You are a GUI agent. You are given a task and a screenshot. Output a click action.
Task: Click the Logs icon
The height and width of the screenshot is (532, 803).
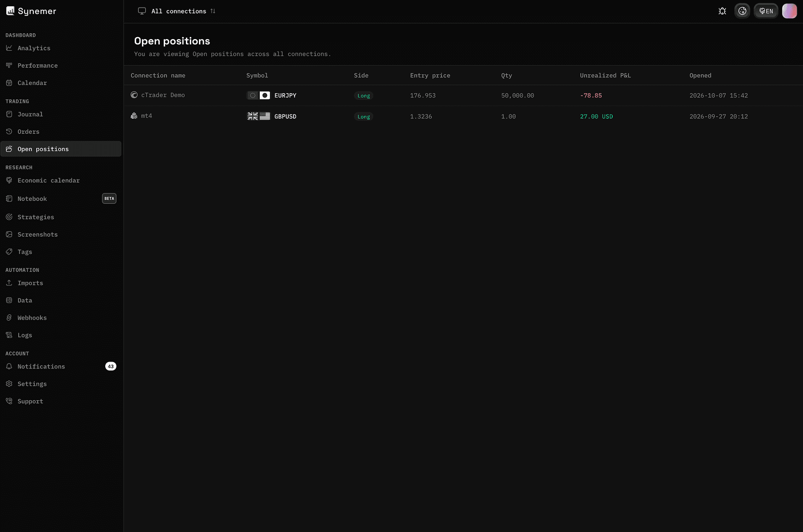click(x=9, y=336)
